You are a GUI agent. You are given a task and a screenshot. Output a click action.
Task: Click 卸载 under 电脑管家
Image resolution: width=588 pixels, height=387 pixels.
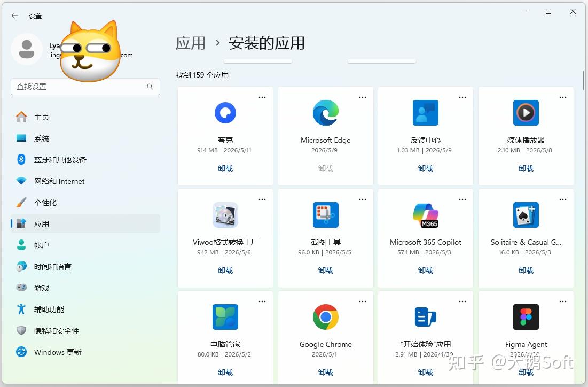coord(225,373)
